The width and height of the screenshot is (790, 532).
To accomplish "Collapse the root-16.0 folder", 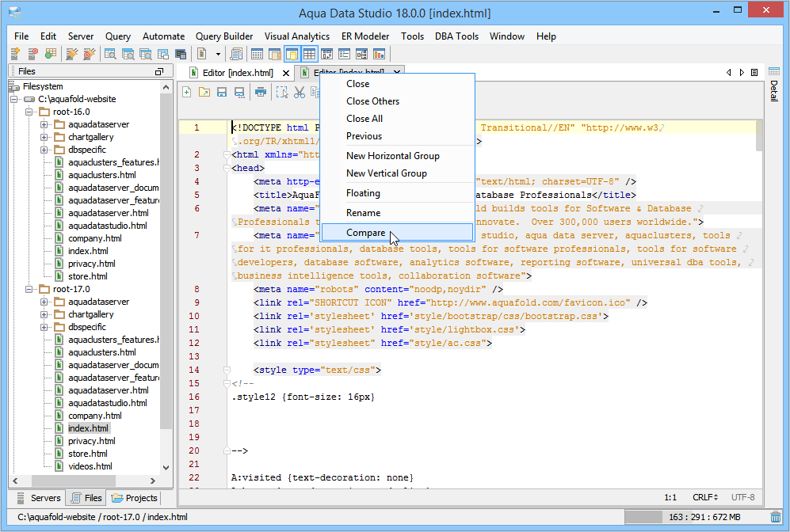I will (x=29, y=112).
